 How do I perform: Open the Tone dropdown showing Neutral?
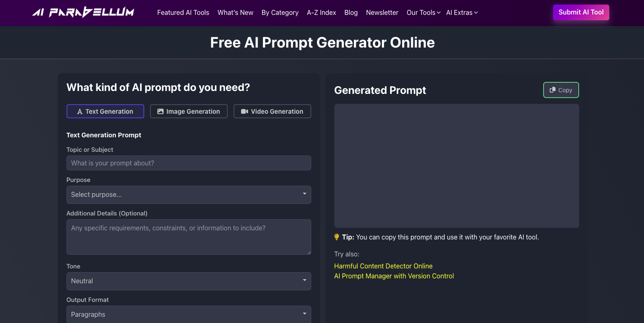click(x=188, y=281)
